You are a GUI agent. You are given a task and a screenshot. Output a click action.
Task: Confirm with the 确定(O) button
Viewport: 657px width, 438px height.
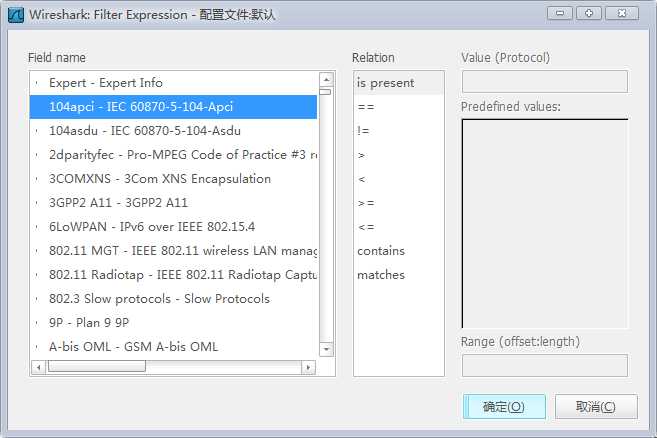[x=504, y=407]
